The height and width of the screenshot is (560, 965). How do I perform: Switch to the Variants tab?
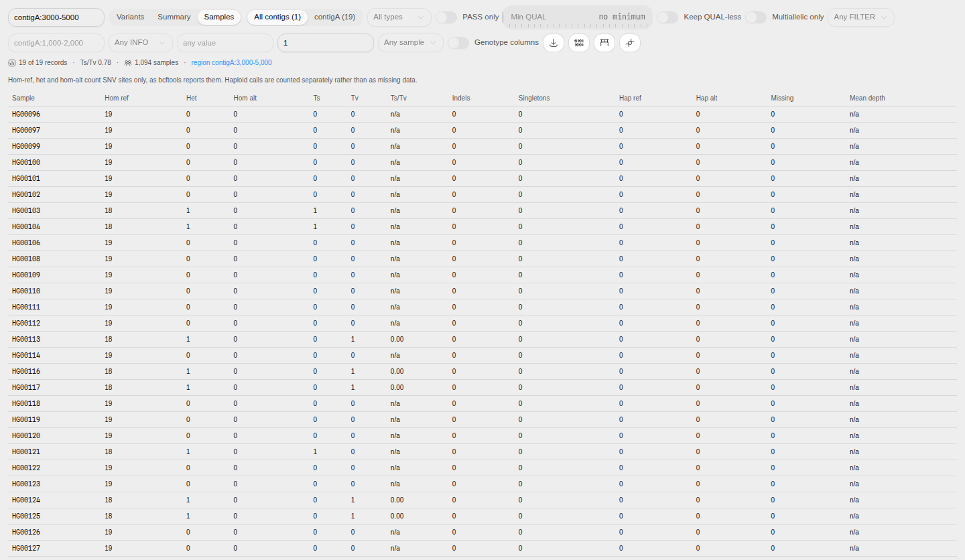(x=130, y=17)
